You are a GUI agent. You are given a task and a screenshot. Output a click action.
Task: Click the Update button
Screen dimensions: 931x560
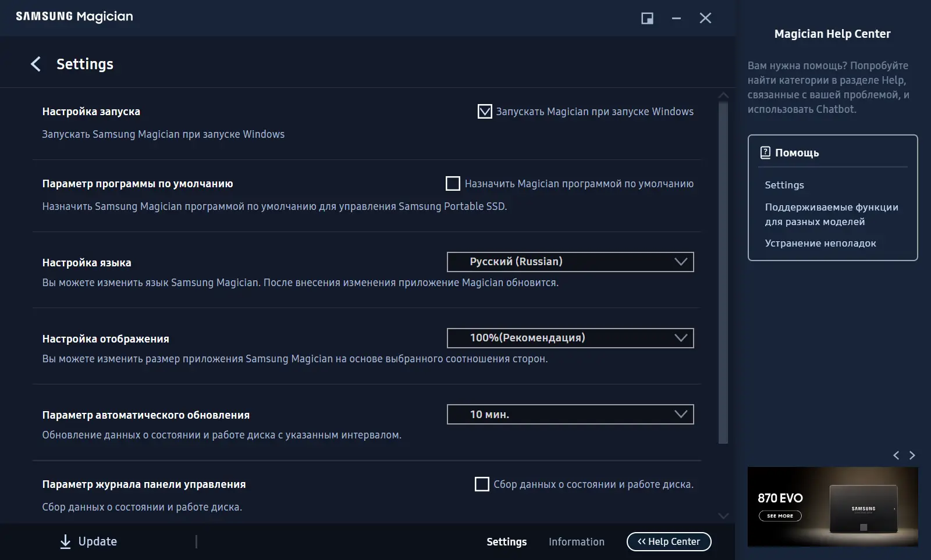click(x=88, y=542)
